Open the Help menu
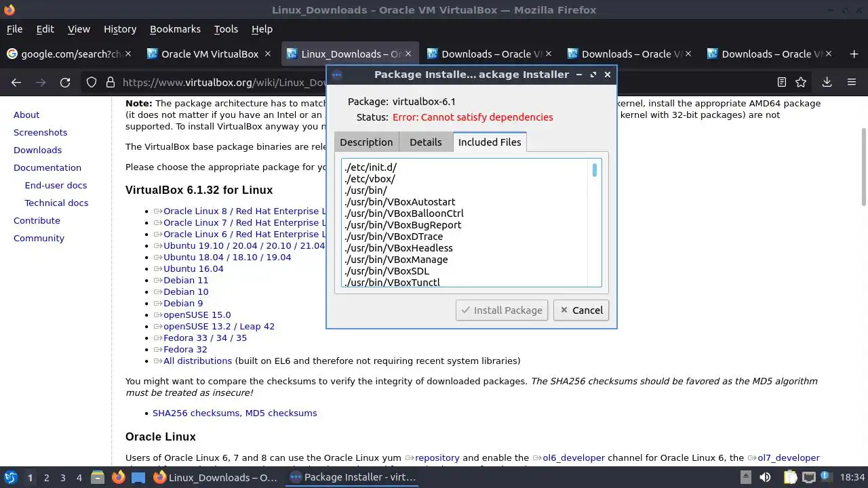868x488 pixels. [x=262, y=29]
